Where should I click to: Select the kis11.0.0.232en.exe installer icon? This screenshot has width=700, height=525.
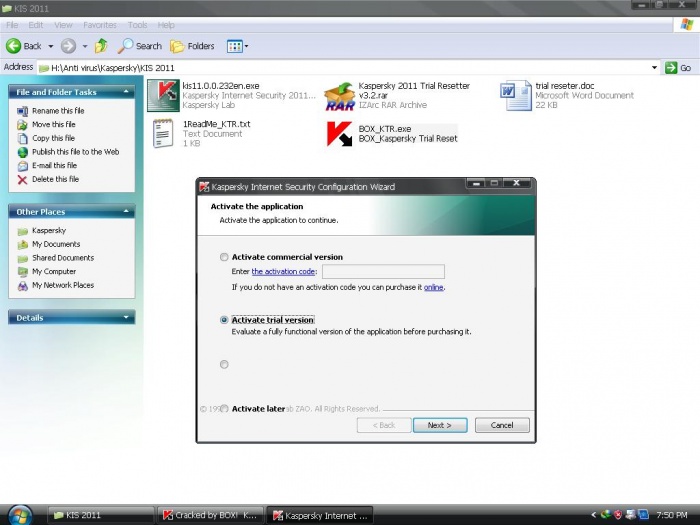click(x=163, y=96)
